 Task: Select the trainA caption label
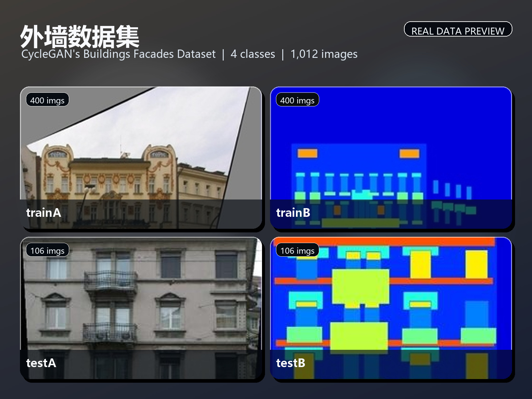pyautogui.click(x=44, y=213)
